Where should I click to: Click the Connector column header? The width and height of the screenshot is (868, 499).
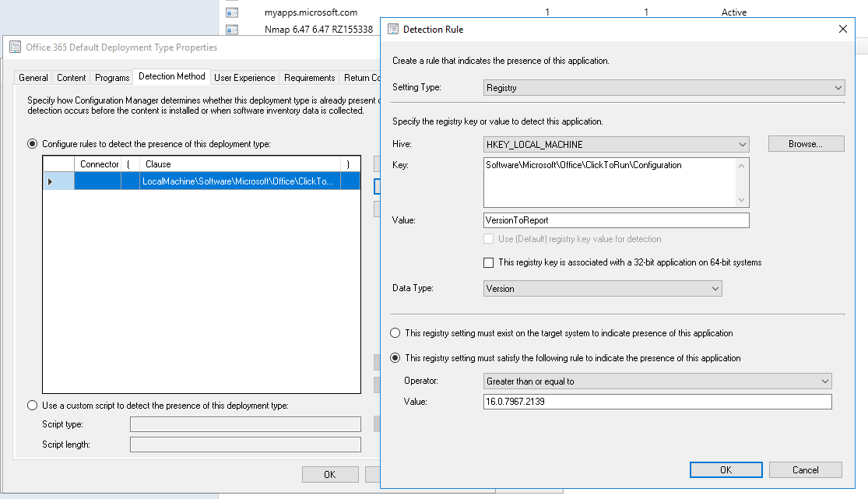click(x=98, y=164)
